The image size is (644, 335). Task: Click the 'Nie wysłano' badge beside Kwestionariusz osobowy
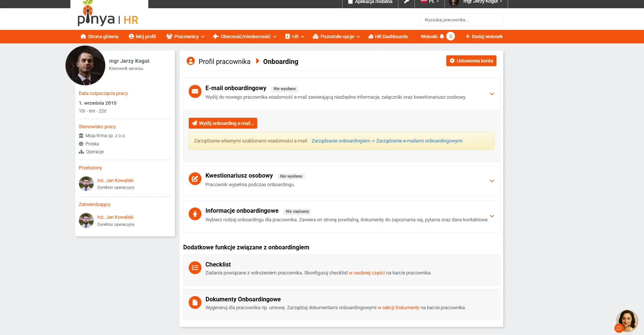(291, 176)
